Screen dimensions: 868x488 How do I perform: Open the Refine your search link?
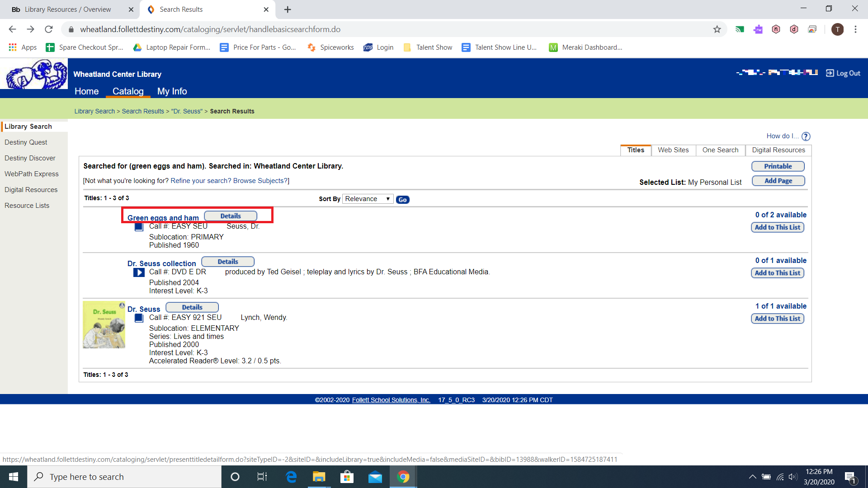click(x=201, y=181)
